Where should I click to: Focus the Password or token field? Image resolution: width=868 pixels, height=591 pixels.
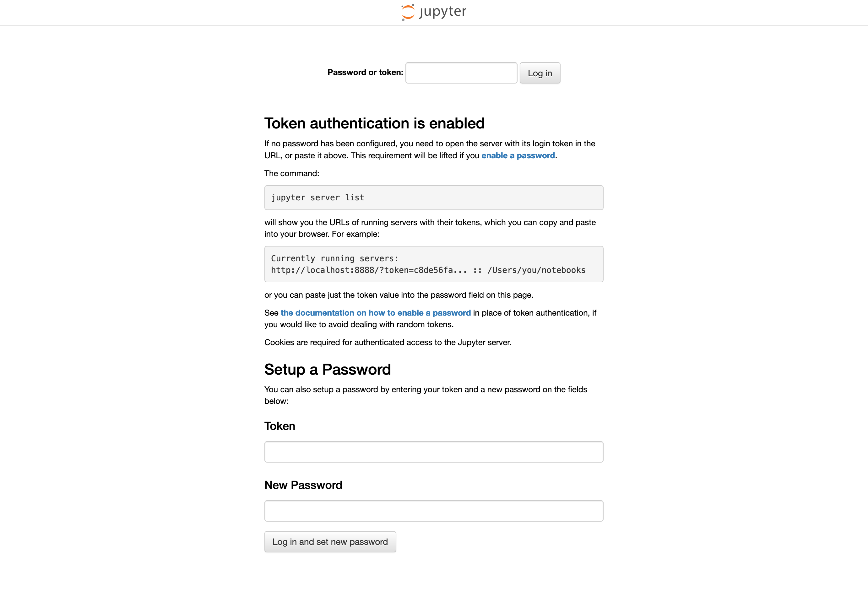coord(461,73)
